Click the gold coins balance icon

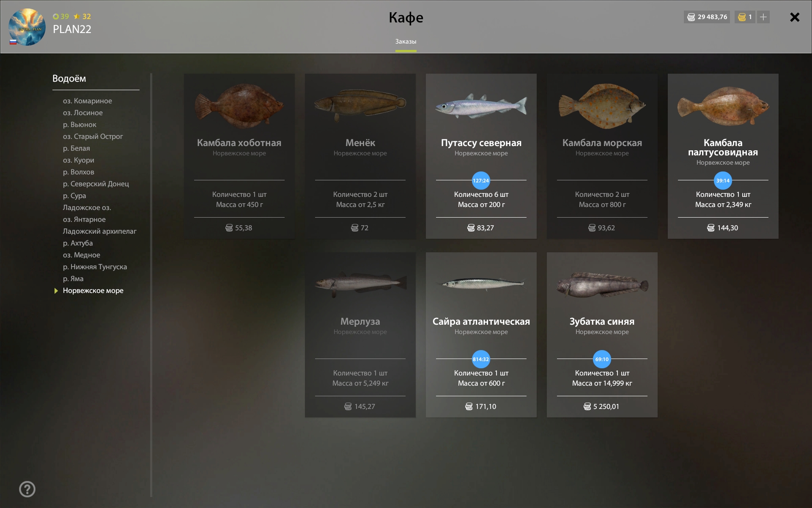(x=742, y=17)
